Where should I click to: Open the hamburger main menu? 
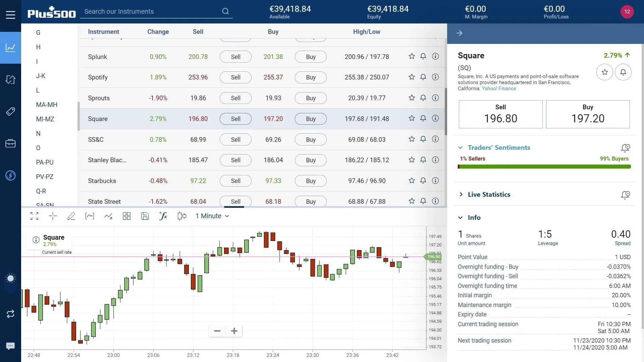10,15
